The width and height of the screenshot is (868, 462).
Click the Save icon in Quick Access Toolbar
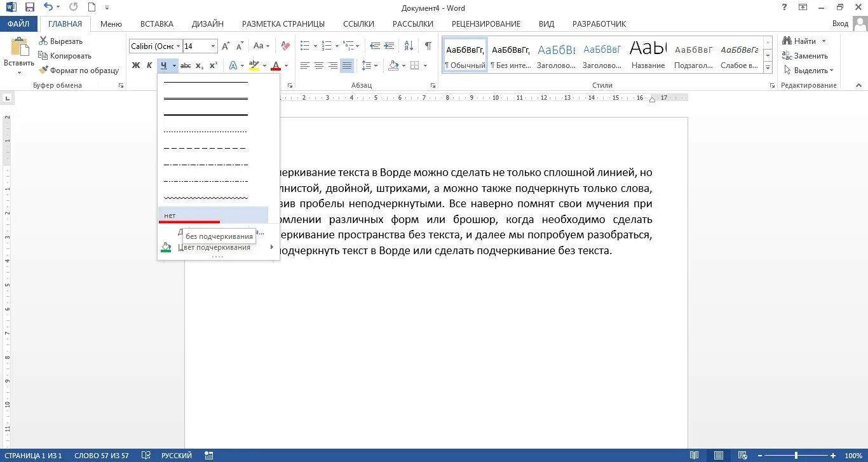pyautogui.click(x=29, y=8)
